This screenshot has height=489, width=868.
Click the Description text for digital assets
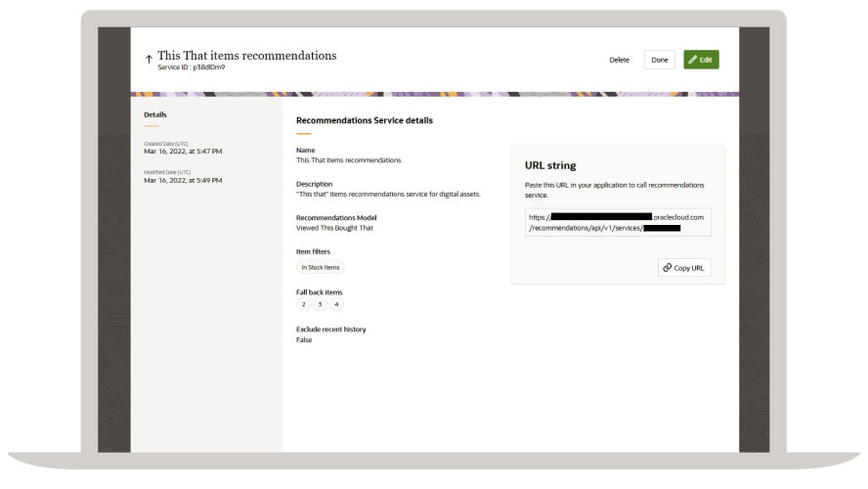tap(387, 194)
